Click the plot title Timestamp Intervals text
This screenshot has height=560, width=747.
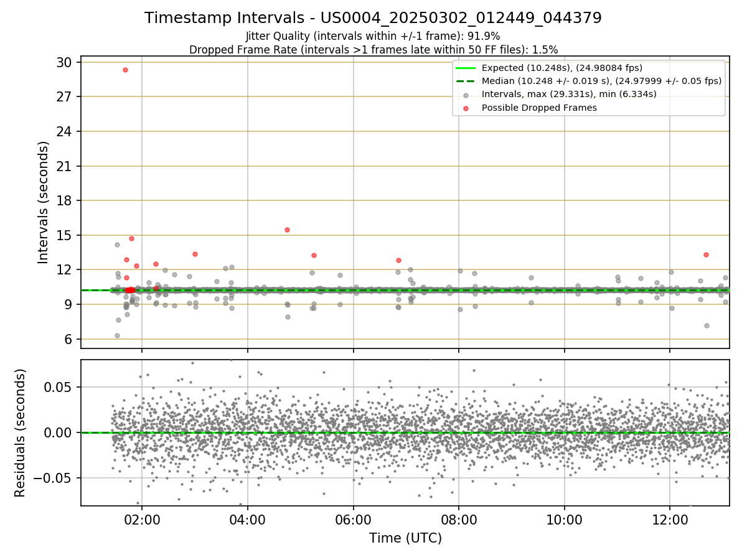(373, 18)
